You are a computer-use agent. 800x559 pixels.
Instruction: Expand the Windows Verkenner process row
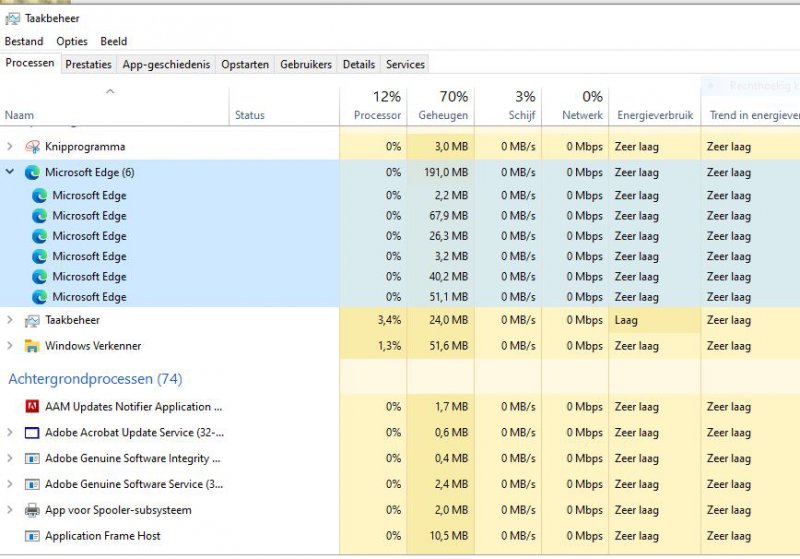(x=10, y=347)
